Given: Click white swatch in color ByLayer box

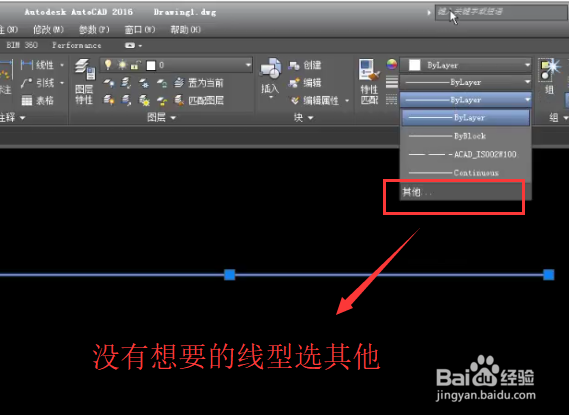Looking at the screenshot, I should pyautogui.click(x=414, y=65).
